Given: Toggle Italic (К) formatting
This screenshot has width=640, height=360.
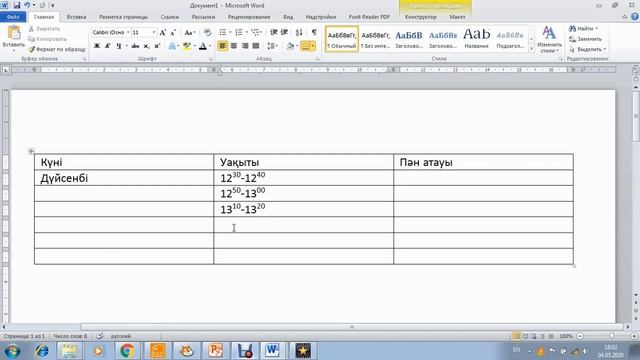Looking at the screenshot, I should (107, 46).
